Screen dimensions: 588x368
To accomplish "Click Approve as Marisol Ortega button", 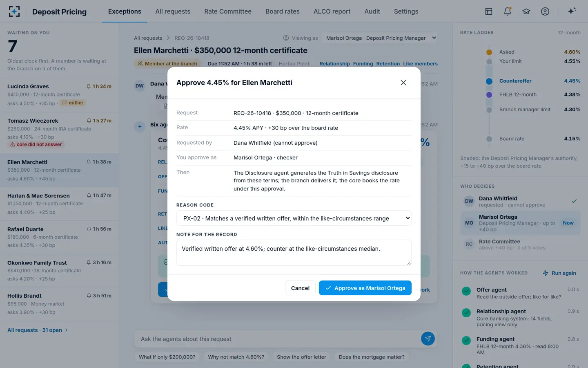I will tap(365, 288).
